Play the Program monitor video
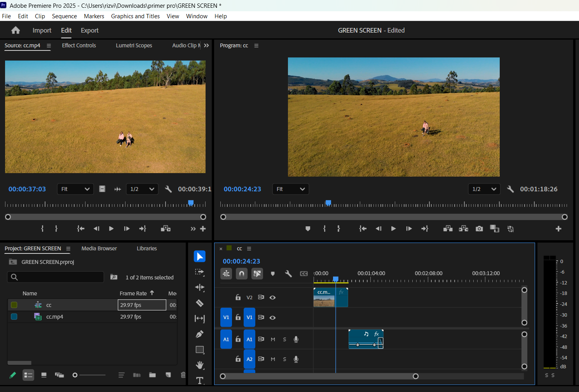Image resolution: width=579 pixels, height=392 pixels. [x=393, y=229]
